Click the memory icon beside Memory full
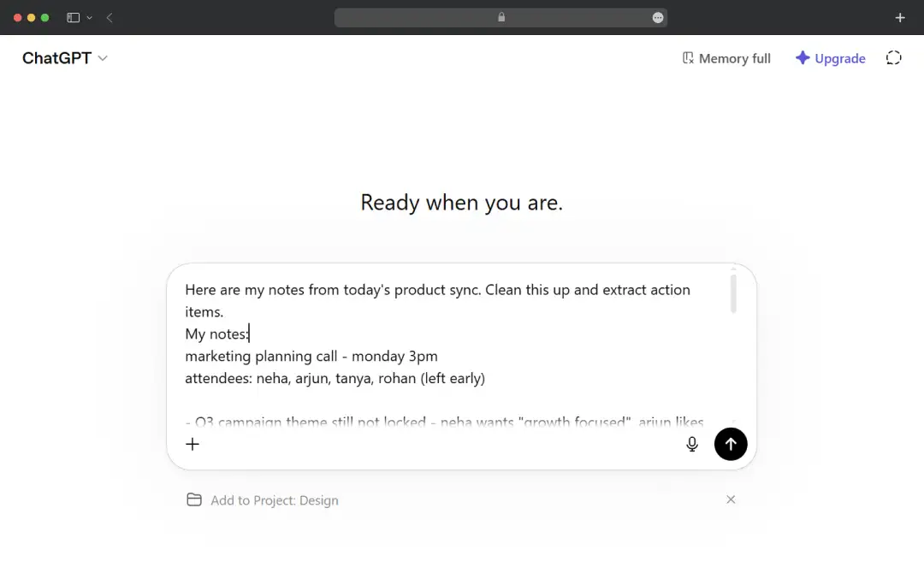924x579 pixels. point(688,57)
